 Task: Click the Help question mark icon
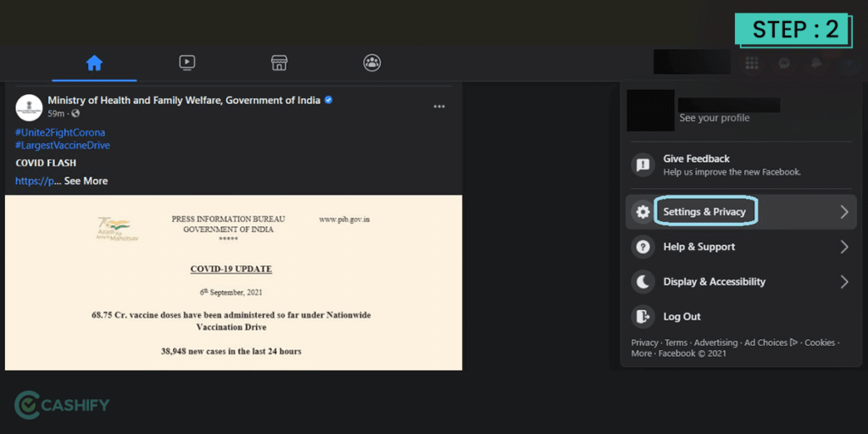pos(643,247)
